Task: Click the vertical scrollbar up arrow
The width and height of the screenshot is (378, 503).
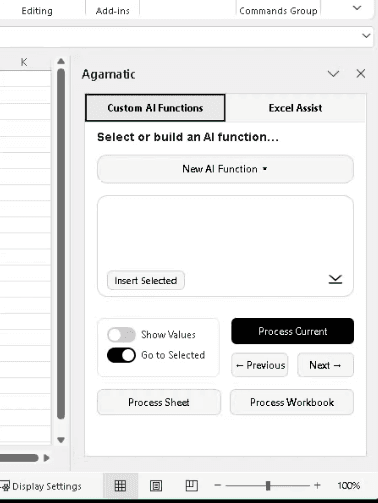Action: 61,61
